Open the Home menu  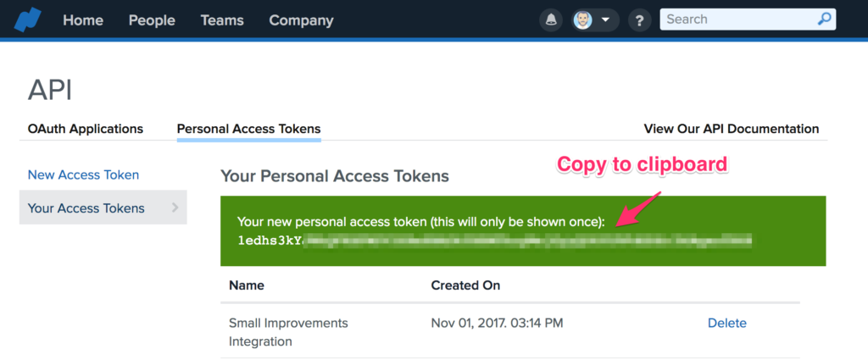(83, 19)
